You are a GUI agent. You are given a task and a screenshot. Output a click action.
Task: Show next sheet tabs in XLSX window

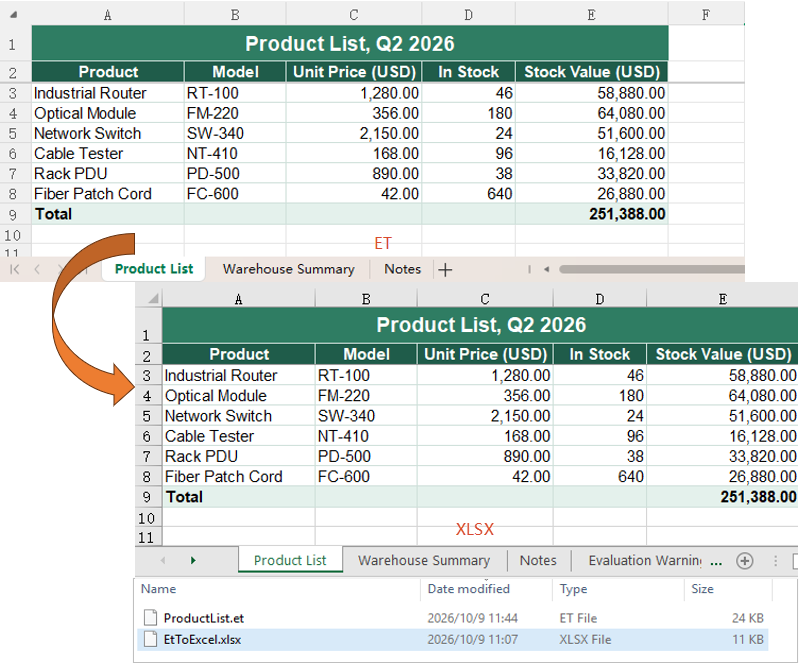(x=193, y=561)
